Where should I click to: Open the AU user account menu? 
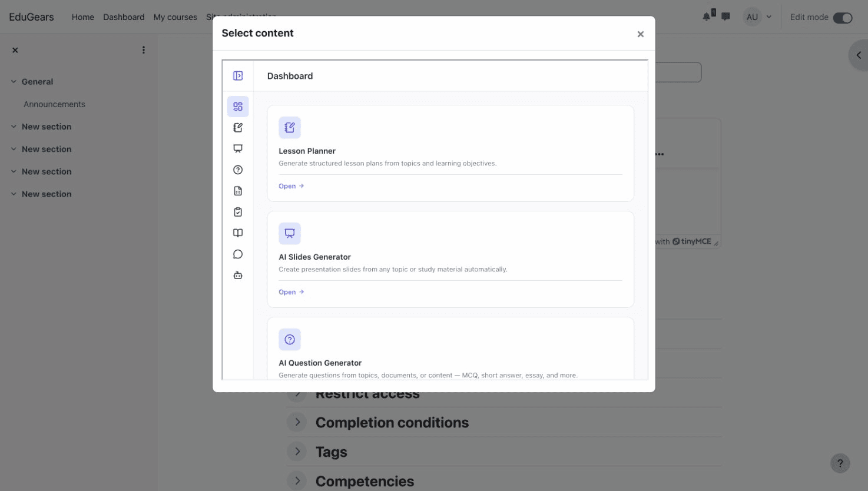[x=757, y=16]
